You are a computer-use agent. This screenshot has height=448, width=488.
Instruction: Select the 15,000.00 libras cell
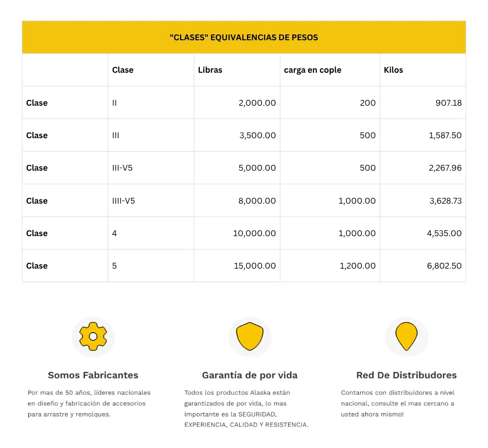(255, 266)
